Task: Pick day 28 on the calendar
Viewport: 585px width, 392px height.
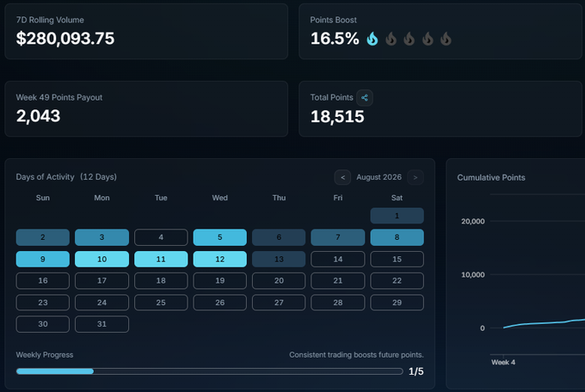Action: click(x=337, y=302)
